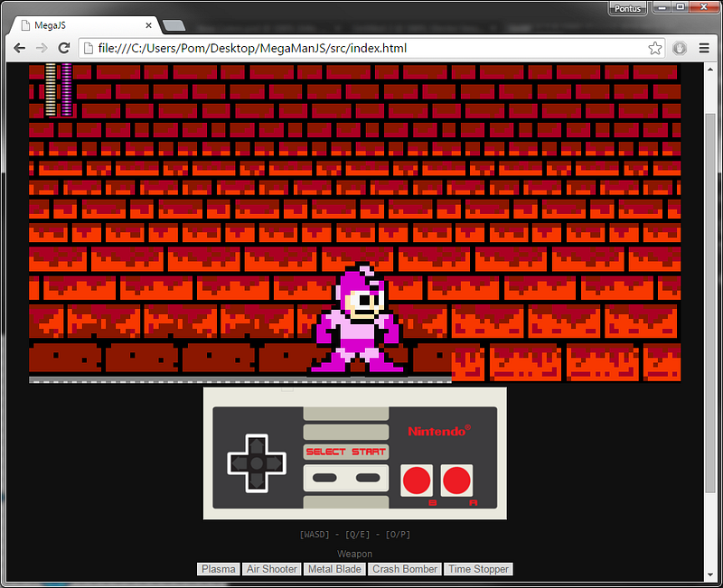Bookmark this page with the star icon
This screenshot has height=588, width=723.
654,48
